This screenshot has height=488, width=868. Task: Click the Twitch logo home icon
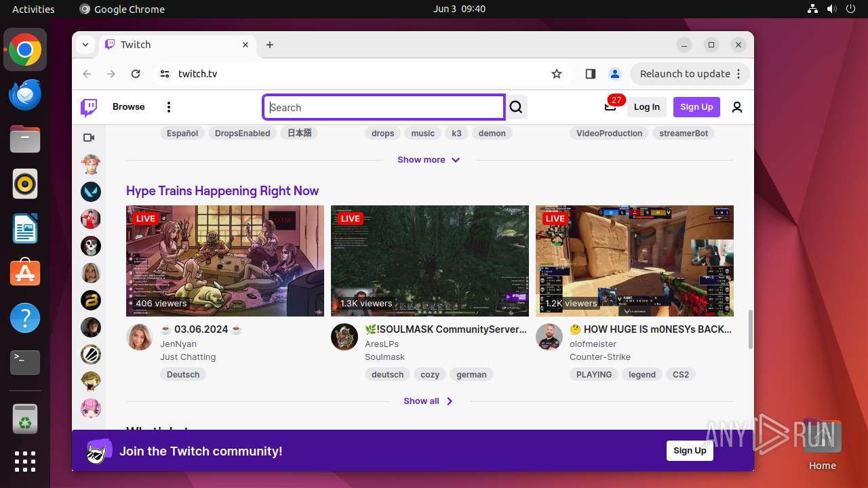pos(89,107)
